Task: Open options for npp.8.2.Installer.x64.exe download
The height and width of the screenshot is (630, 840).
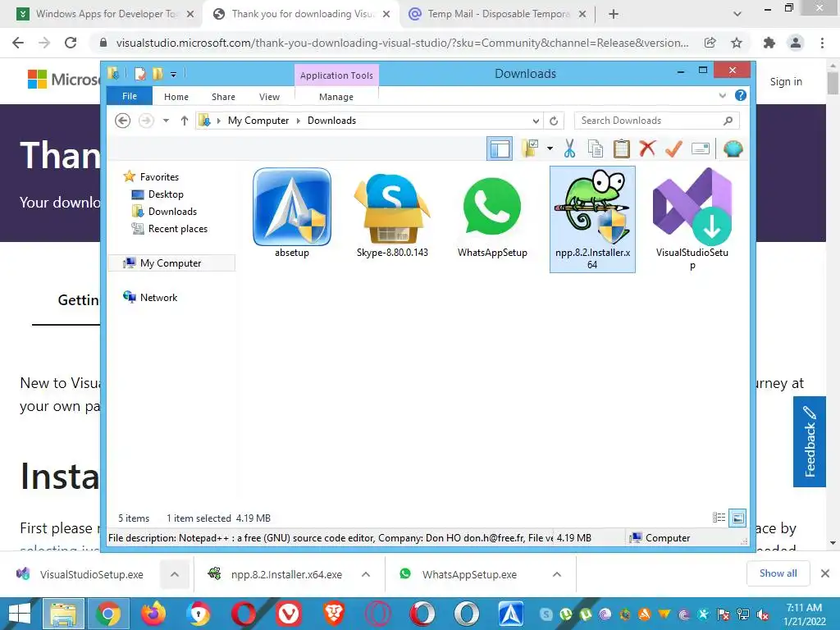Action: (x=366, y=574)
